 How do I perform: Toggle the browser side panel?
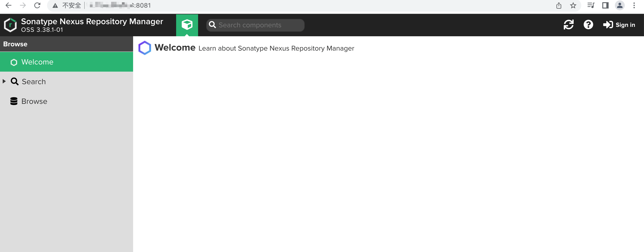tap(605, 6)
